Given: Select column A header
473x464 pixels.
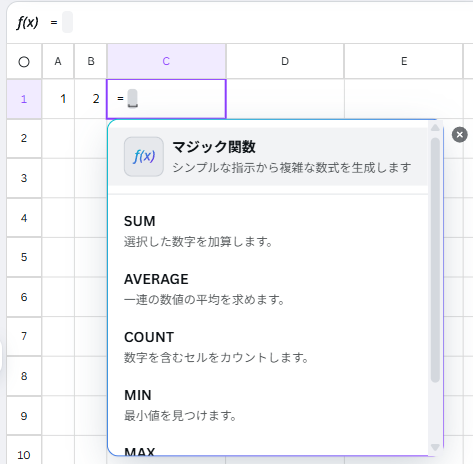Looking at the screenshot, I should pos(58,61).
